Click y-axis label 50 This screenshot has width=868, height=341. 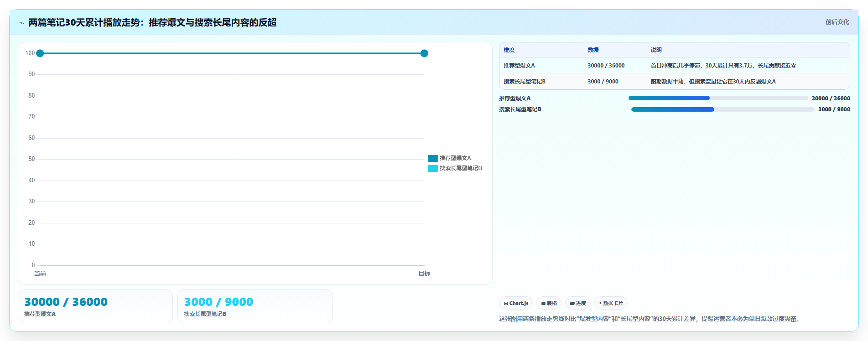[31, 159]
